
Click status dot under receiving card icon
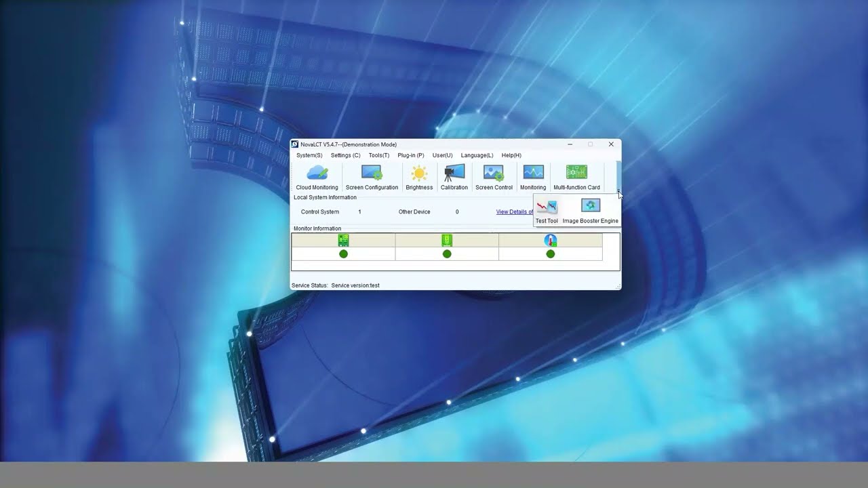click(x=447, y=253)
